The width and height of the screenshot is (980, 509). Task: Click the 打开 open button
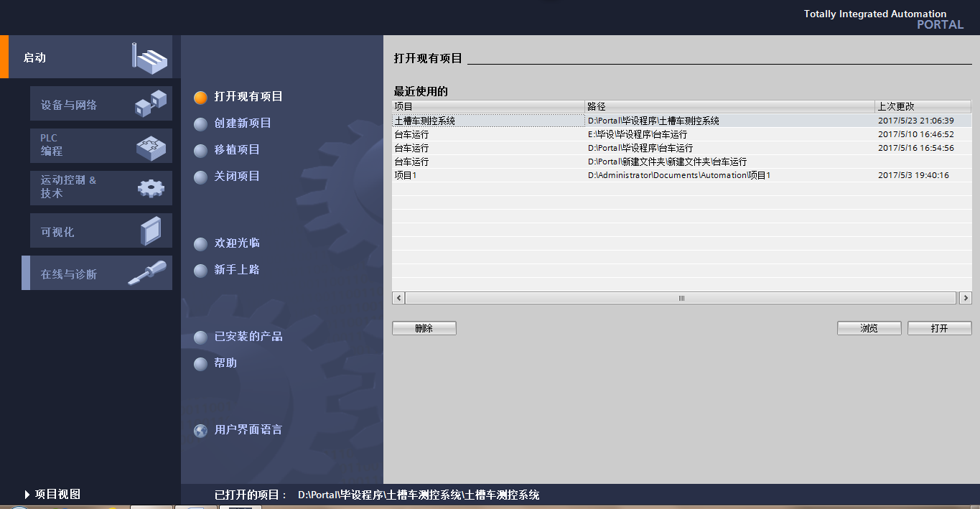click(940, 328)
